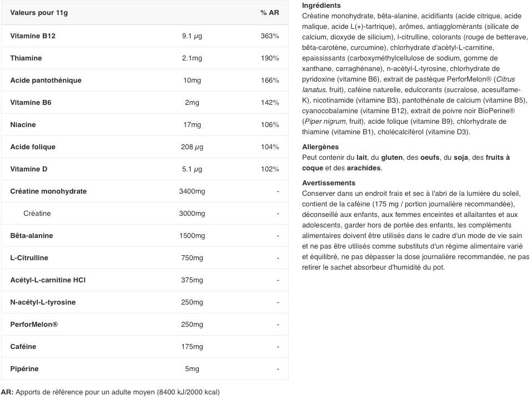Click the Pipérine row label
The image size is (532, 400).
[24, 369]
